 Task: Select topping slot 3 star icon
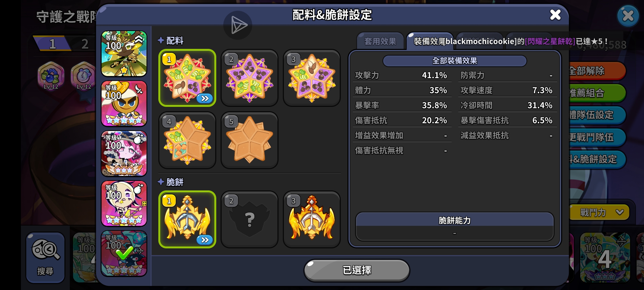point(312,78)
